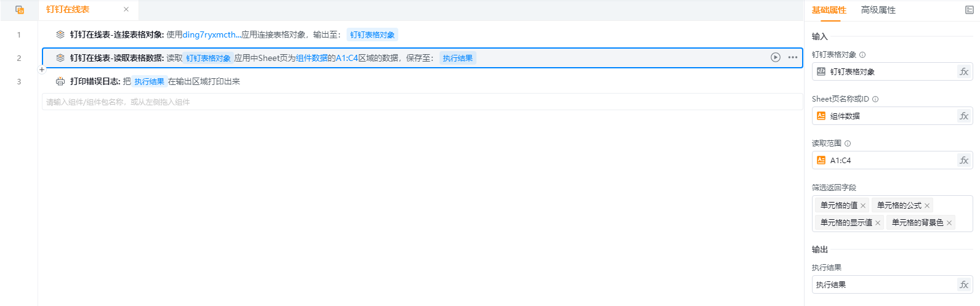Click the panel layout icon in the properties header
The height and width of the screenshot is (306, 980).
pos(969,10)
